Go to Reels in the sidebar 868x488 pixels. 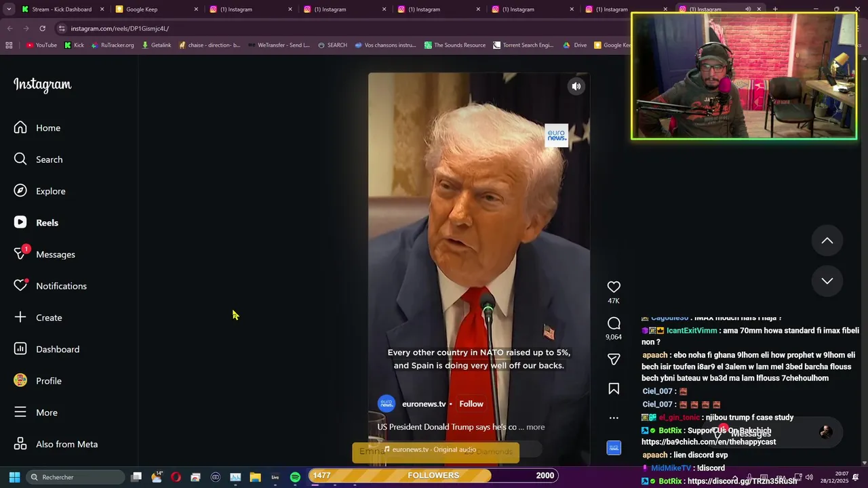(37, 222)
